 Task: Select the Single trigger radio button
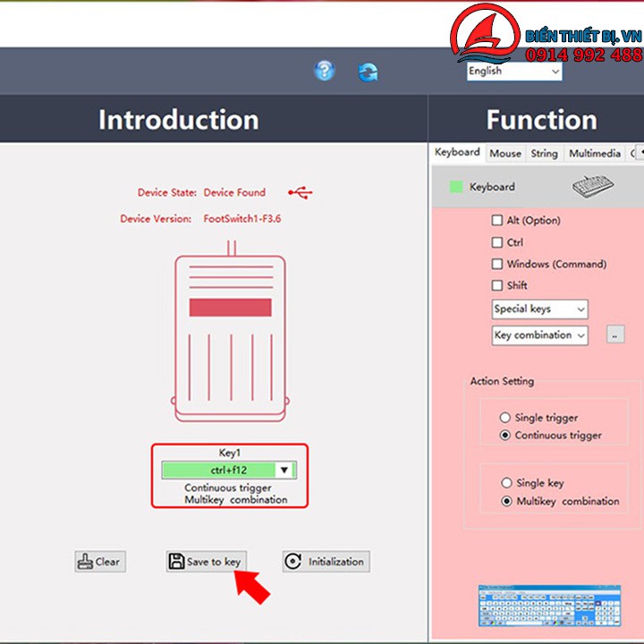coord(505,418)
